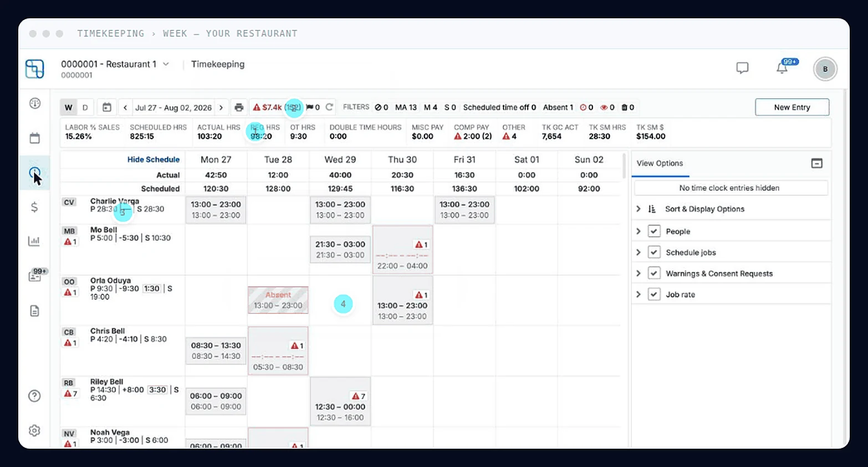Switch to Day view D toggle
The height and width of the screenshot is (467, 868).
85,107
